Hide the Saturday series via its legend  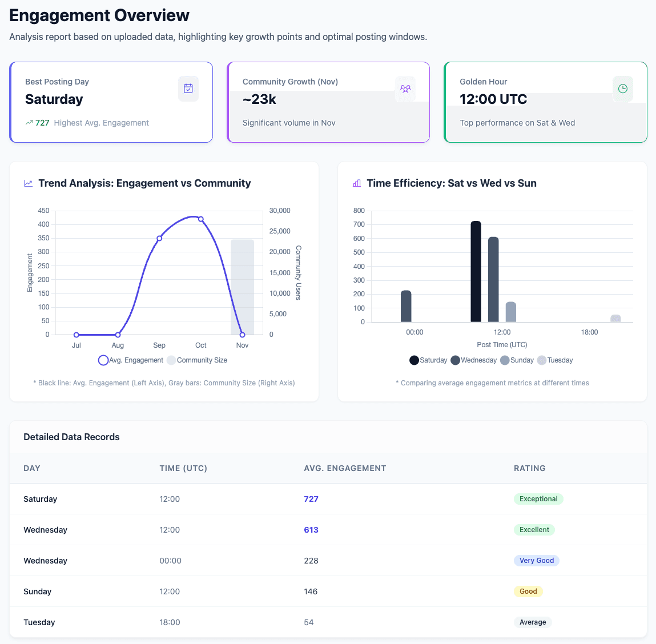pos(428,360)
